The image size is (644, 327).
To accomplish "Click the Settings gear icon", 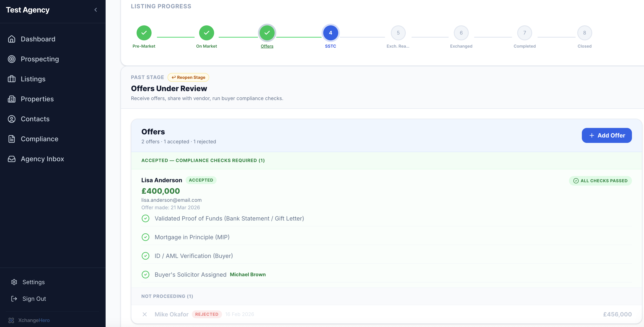I will [x=14, y=282].
